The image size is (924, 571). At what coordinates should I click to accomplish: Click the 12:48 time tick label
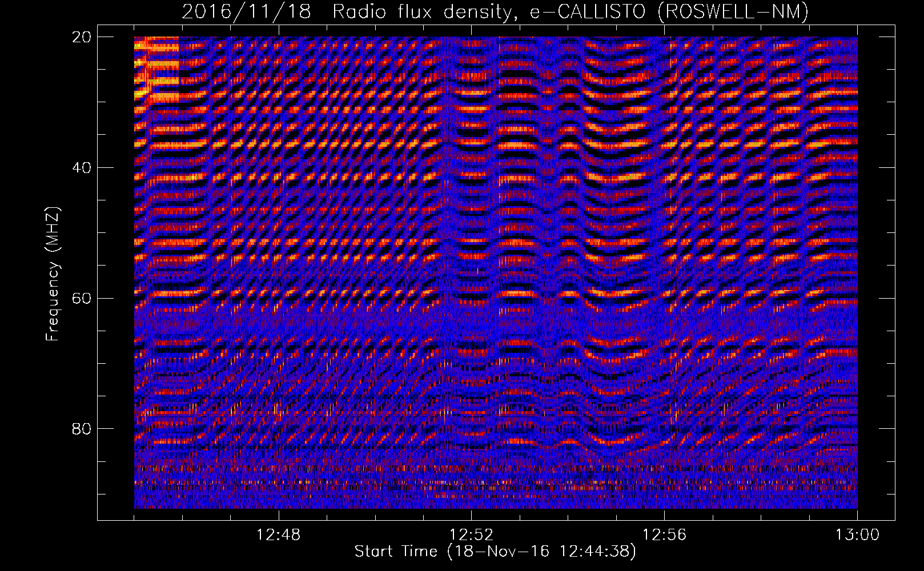tap(279, 534)
